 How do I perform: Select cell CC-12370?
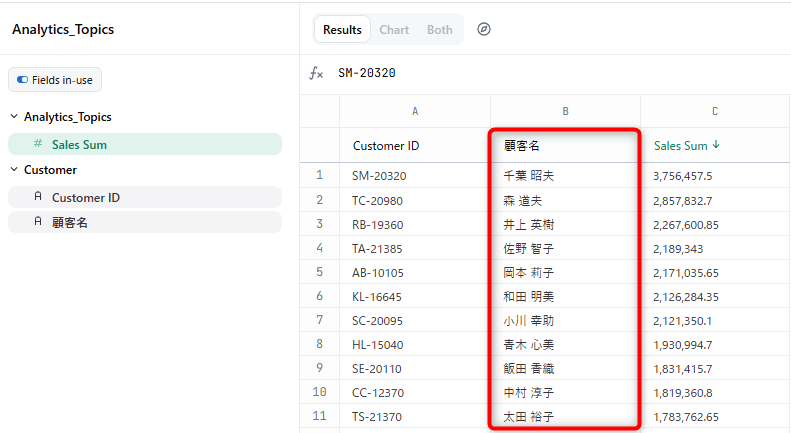[x=415, y=393]
